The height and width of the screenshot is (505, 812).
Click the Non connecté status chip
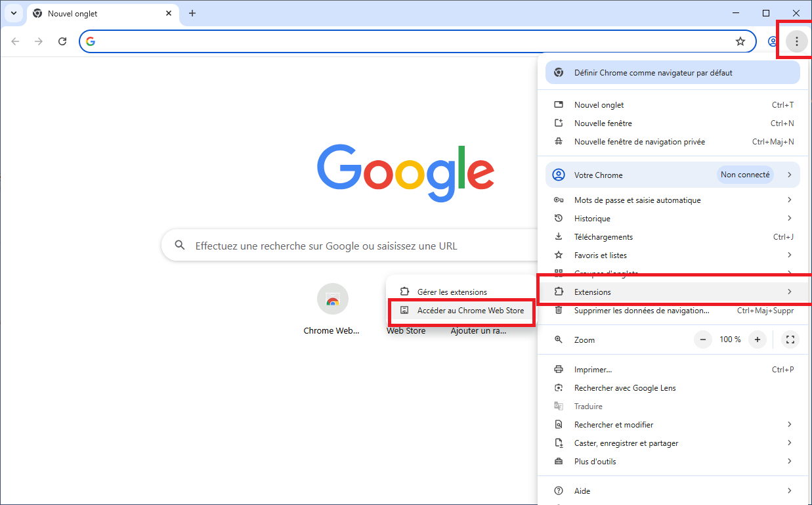tap(745, 175)
